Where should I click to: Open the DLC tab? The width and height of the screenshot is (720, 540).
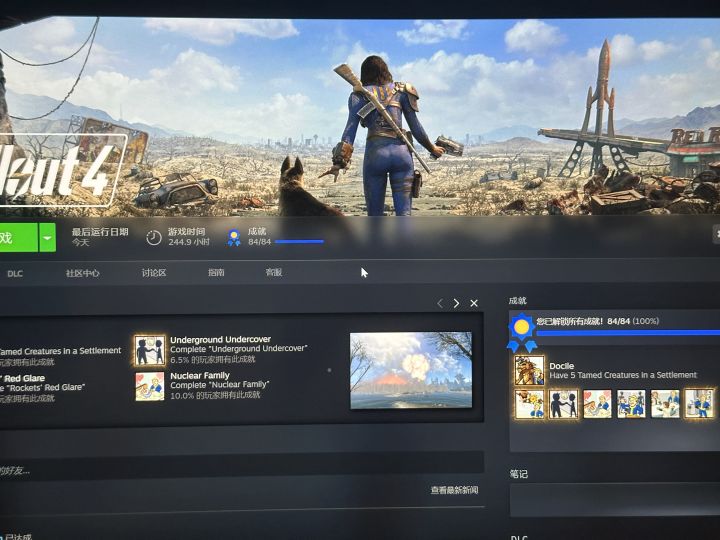point(15,273)
